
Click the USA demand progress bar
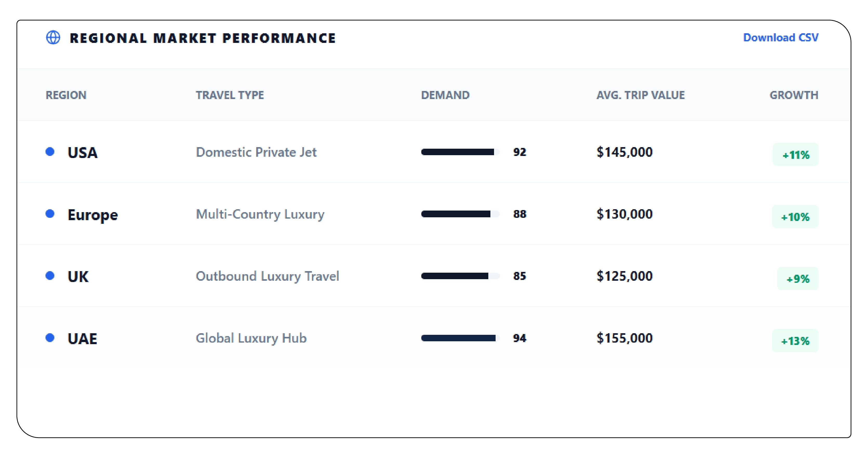tap(460, 152)
